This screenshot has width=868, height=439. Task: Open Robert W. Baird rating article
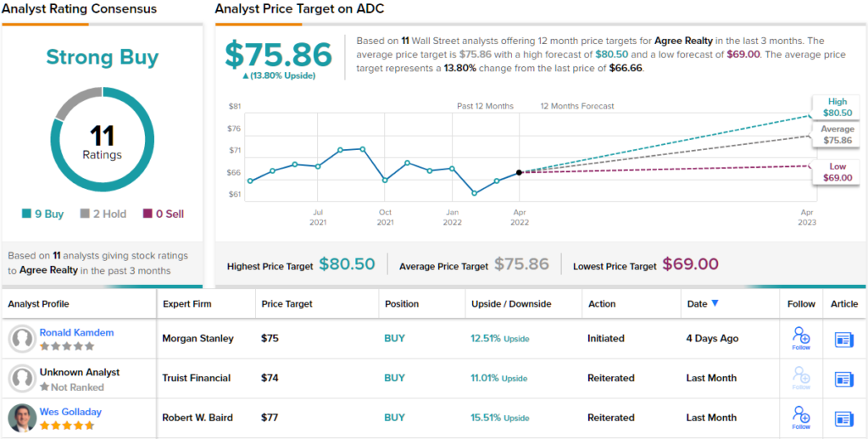pyautogui.click(x=844, y=418)
